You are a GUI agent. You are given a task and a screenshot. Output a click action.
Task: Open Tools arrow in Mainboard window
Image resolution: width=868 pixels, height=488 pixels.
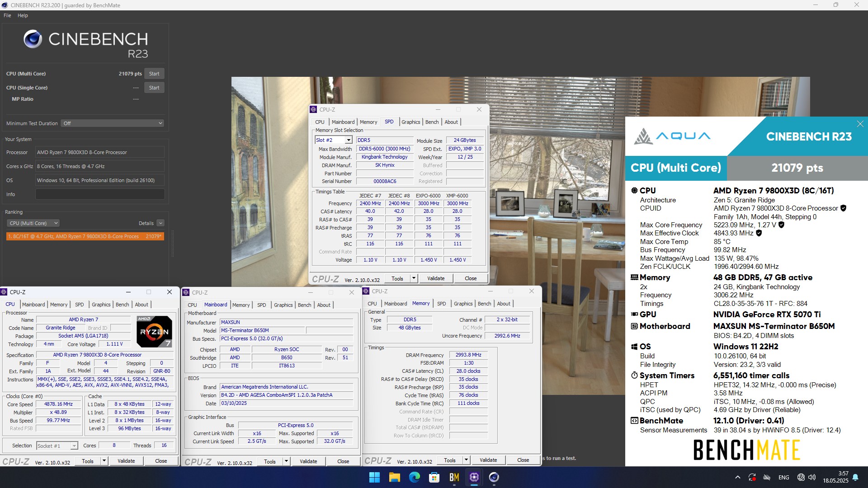286,461
